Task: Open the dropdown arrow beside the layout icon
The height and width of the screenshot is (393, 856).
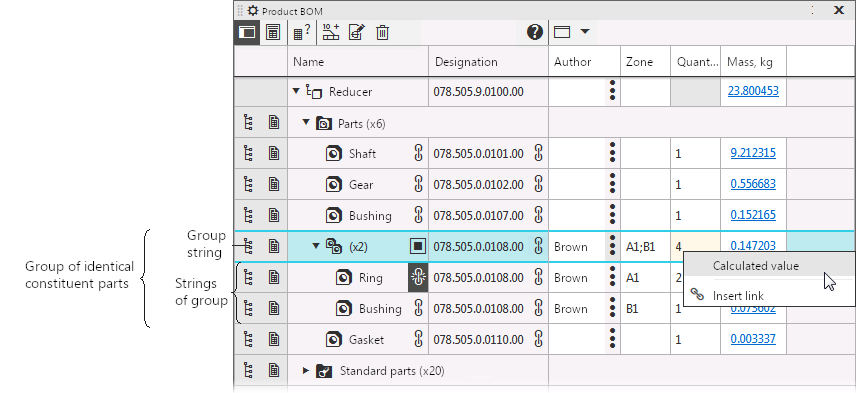Action: (x=585, y=32)
